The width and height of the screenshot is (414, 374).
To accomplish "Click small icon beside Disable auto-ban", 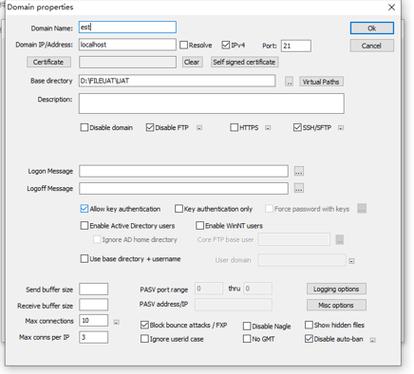I will coord(373,340).
